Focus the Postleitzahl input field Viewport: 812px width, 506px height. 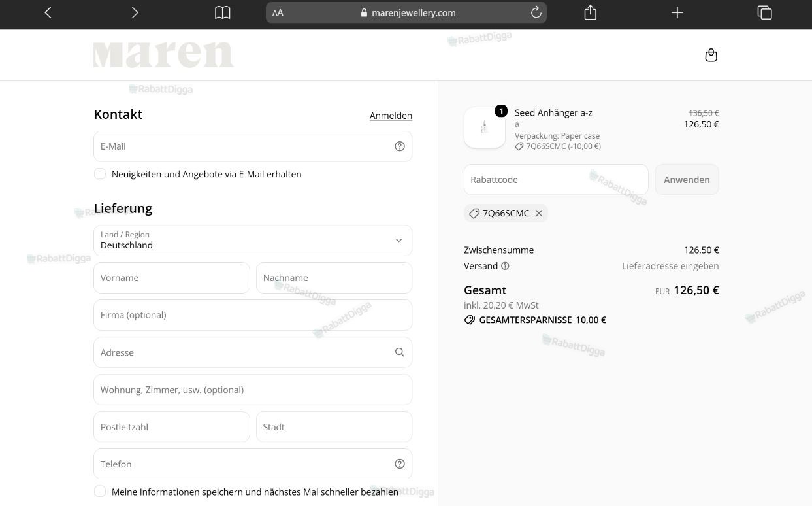(x=172, y=427)
